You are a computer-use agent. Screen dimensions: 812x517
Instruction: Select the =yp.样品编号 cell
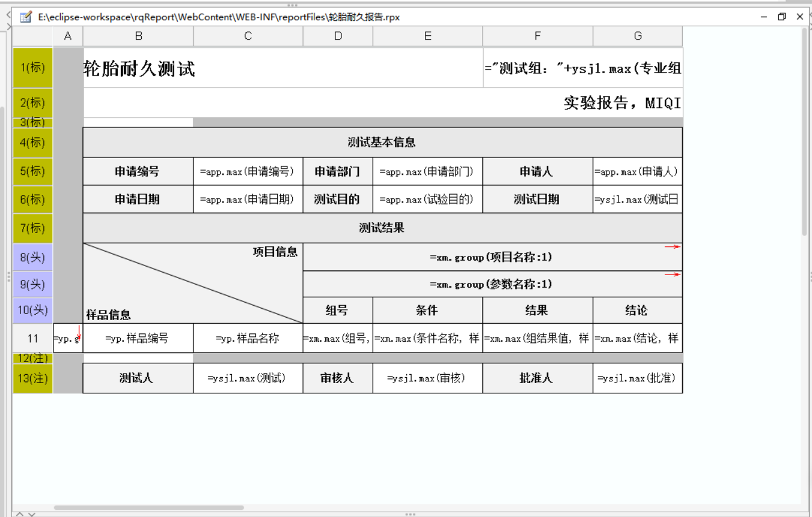click(138, 338)
